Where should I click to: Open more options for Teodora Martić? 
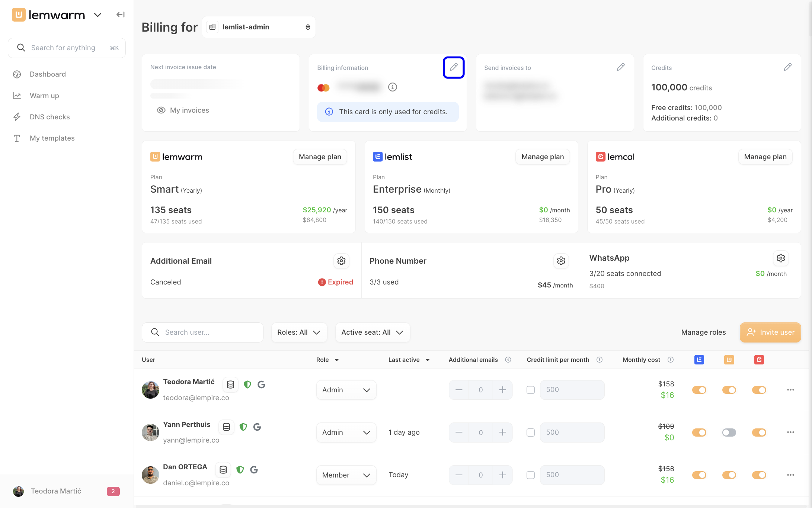pos(790,390)
